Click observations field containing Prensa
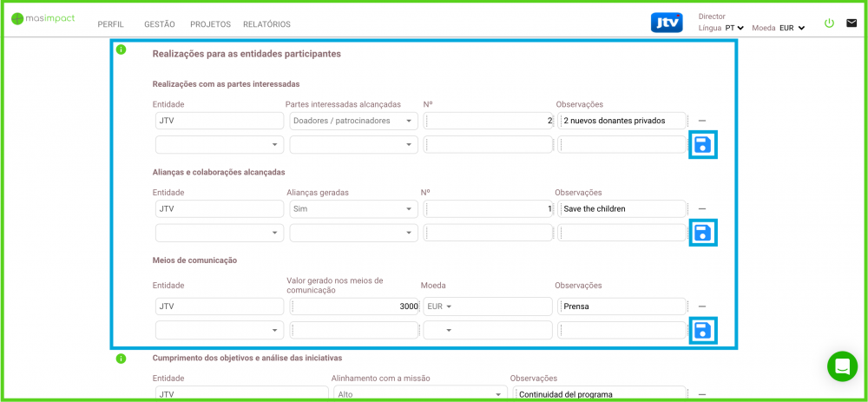 click(x=621, y=306)
